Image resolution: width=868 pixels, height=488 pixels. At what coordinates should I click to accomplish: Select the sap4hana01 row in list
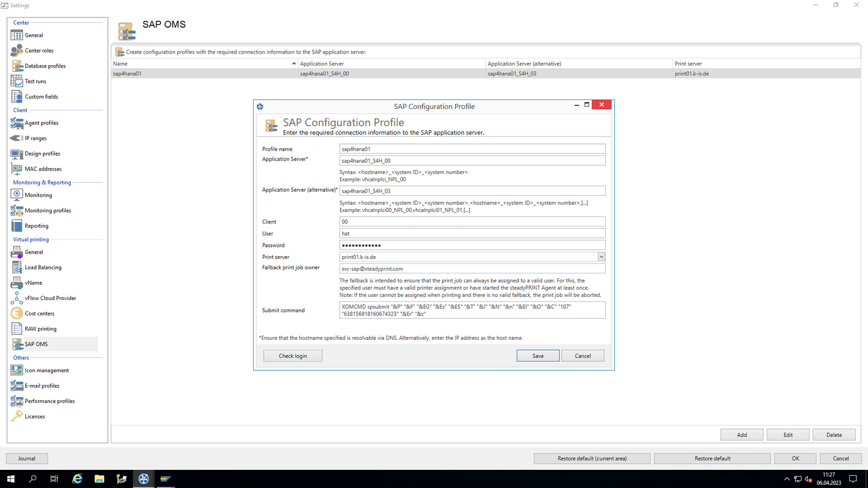[486, 74]
